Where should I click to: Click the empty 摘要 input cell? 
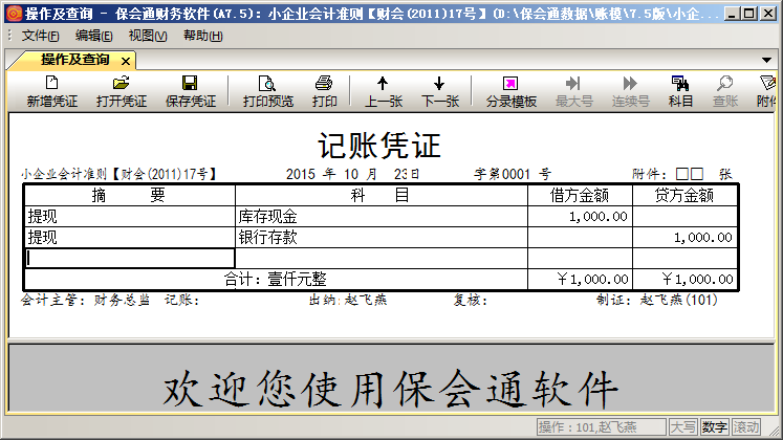coord(130,258)
